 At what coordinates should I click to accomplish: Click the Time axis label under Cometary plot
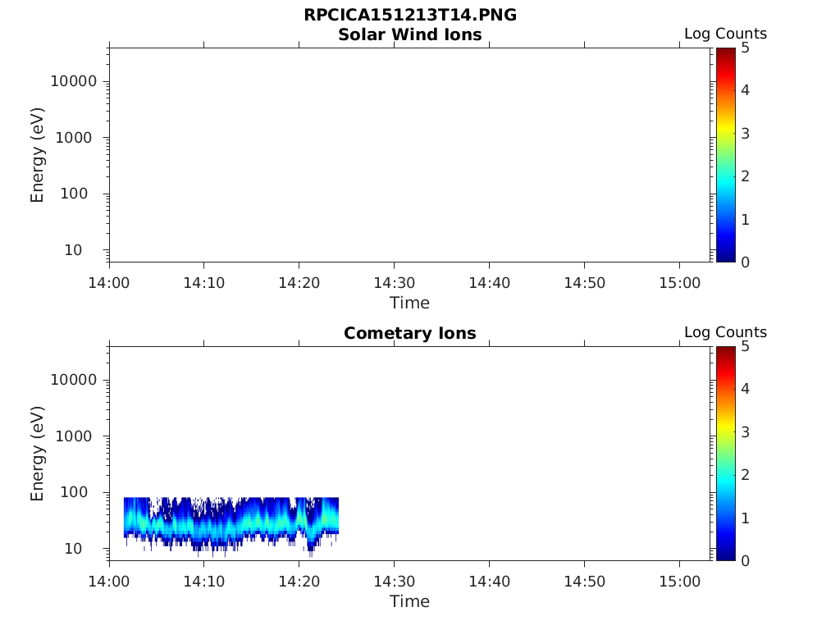[410, 601]
